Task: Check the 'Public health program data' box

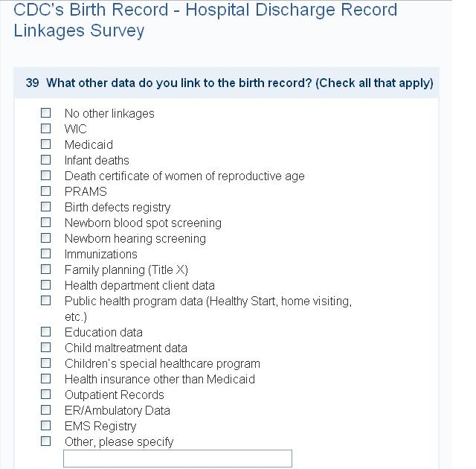Action: click(x=46, y=301)
